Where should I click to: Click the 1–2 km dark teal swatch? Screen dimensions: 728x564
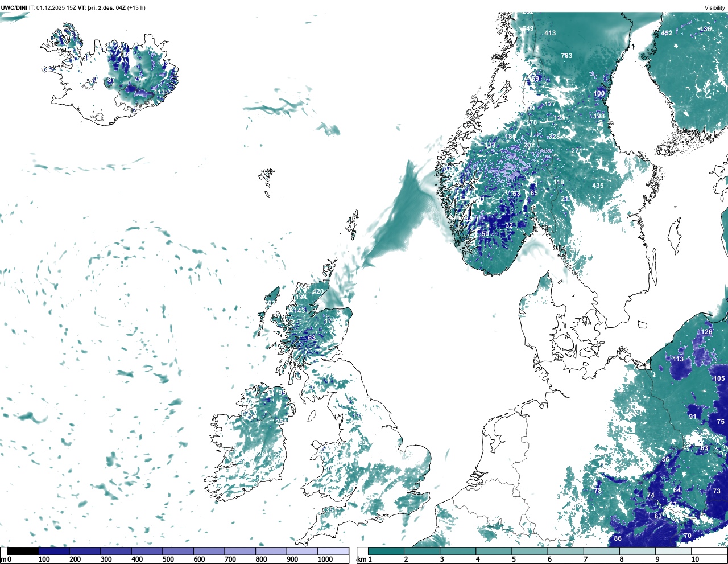coord(386,551)
